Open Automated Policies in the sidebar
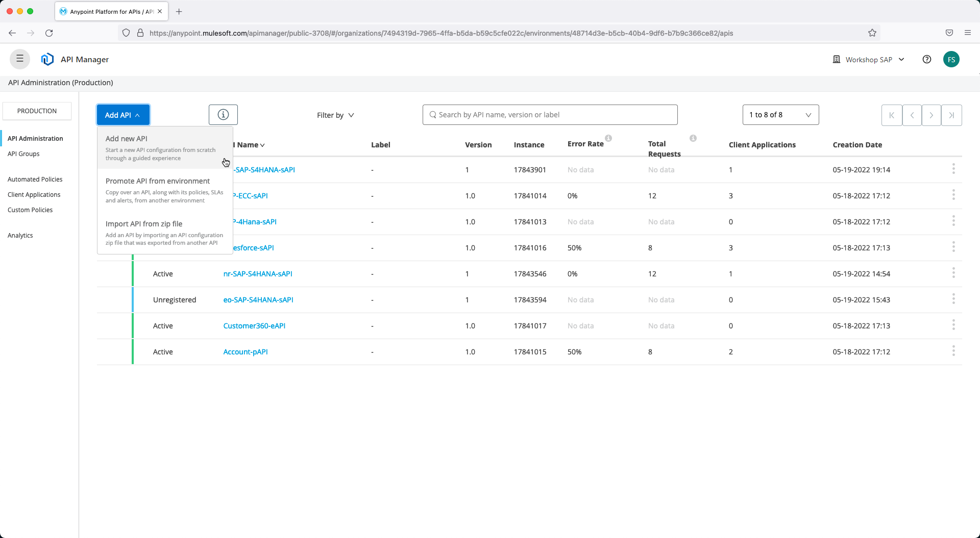This screenshot has width=980, height=538. [x=35, y=179]
